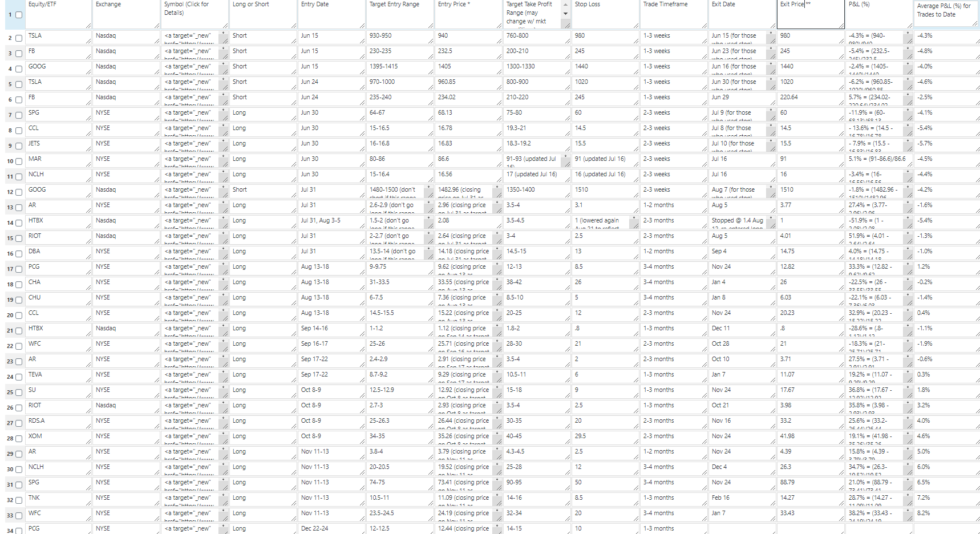Edit the Exchange header cell

[x=127, y=14]
